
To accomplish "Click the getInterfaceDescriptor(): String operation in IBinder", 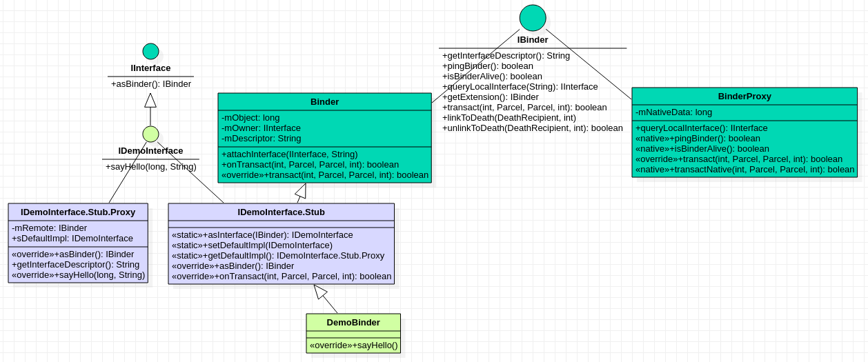I will (x=506, y=56).
